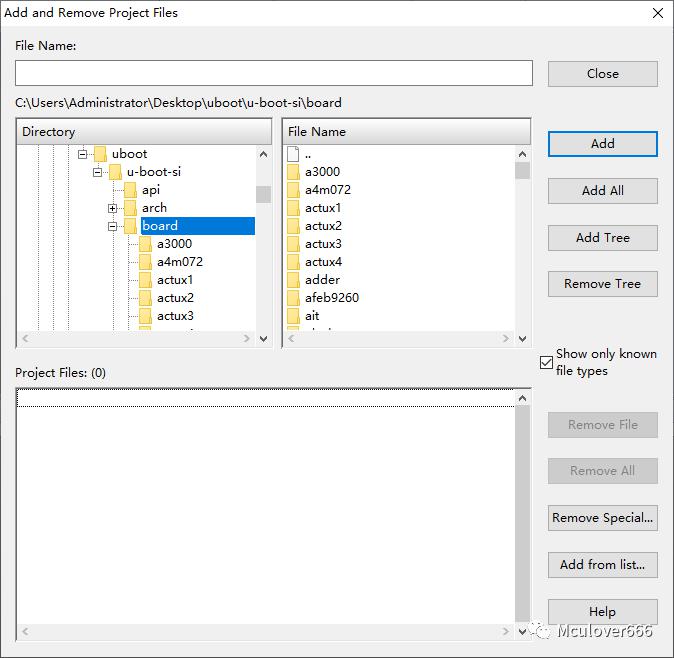Click ait folder icon in File Name list
The image size is (674, 658).
point(293,316)
